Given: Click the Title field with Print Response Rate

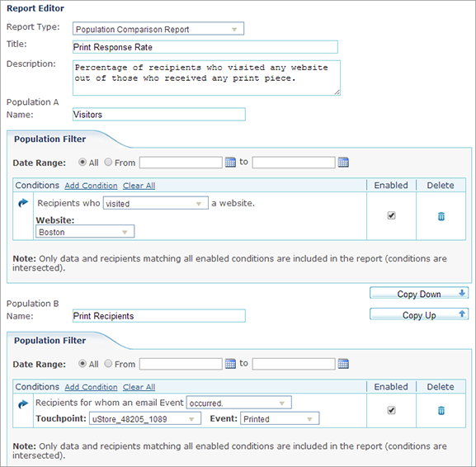Looking at the screenshot, I should point(205,47).
